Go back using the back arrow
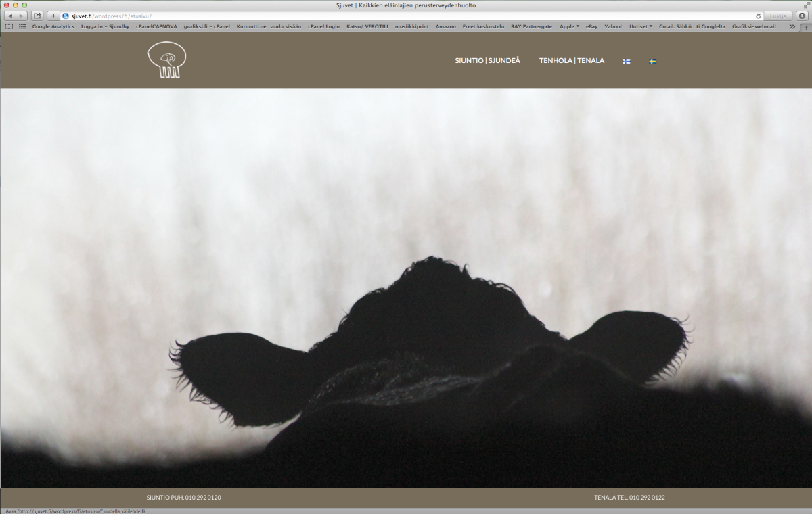Viewport: 812px width, 514px height. click(x=10, y=16)
